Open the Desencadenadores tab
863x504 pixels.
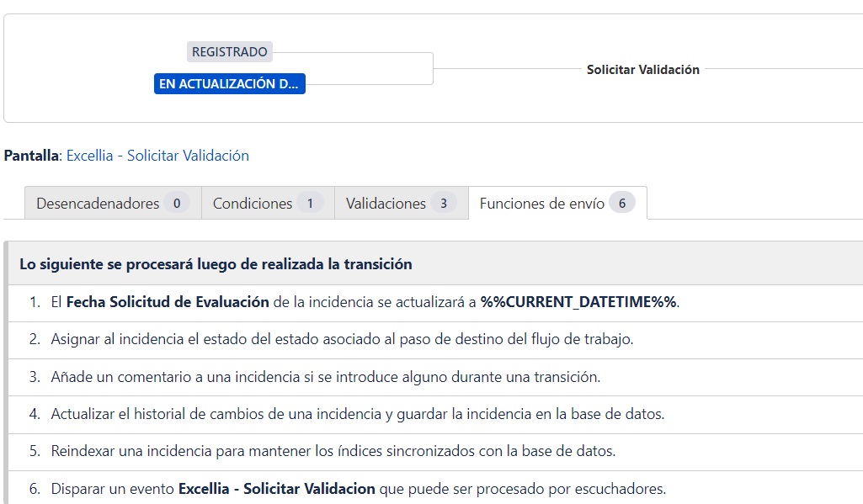[x=113, y=203]
